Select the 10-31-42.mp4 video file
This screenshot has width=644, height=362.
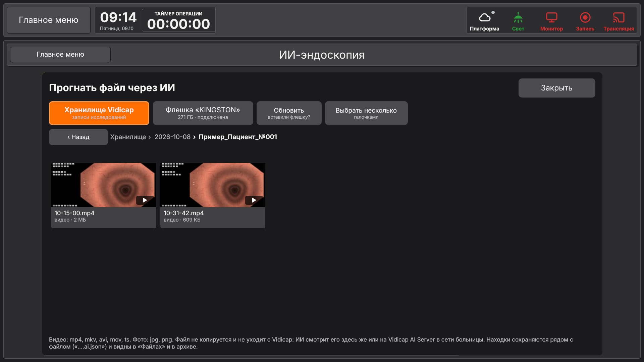[x=213, y=195]
